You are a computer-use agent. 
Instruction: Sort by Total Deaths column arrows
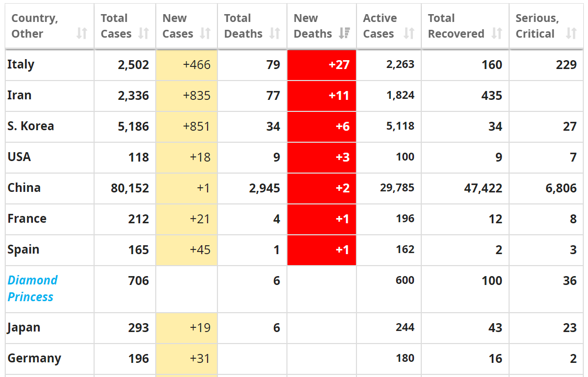pyautogui.click(x=274, y=33)
